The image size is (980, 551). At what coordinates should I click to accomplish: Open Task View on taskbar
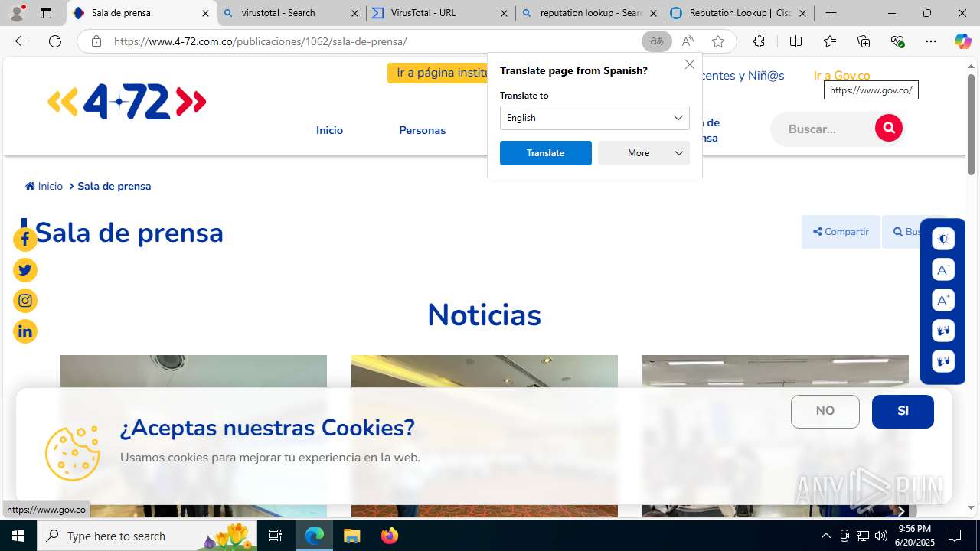click(276, 536)
